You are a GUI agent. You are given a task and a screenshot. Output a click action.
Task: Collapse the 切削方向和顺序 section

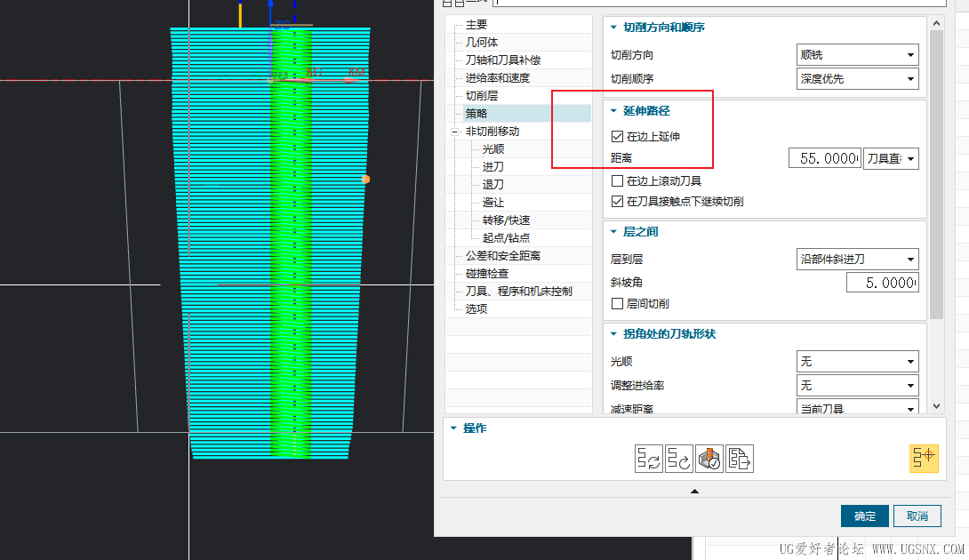613,28
